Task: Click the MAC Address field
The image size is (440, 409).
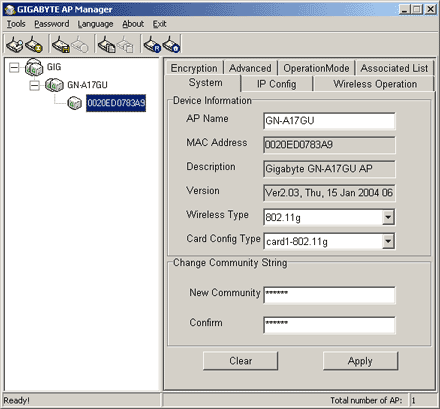Action: pyautogui.click(x=329, y=145)
